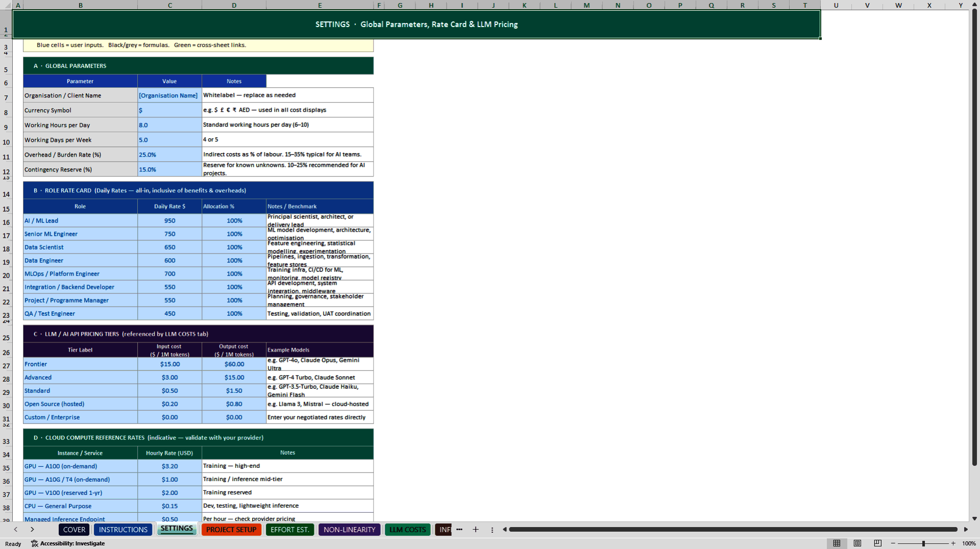Select row 16 header
Viewport: 980px width, 549px height.
(6, 221)
